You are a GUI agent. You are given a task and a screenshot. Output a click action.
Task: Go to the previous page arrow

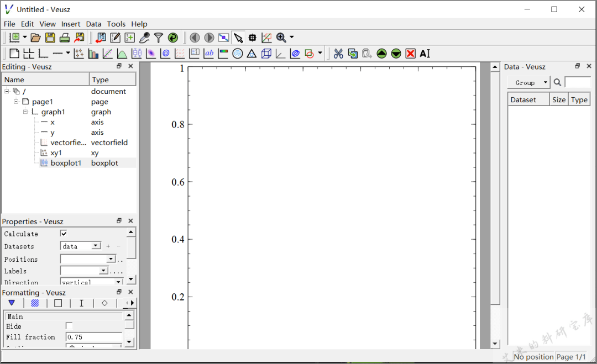[195, 37]
